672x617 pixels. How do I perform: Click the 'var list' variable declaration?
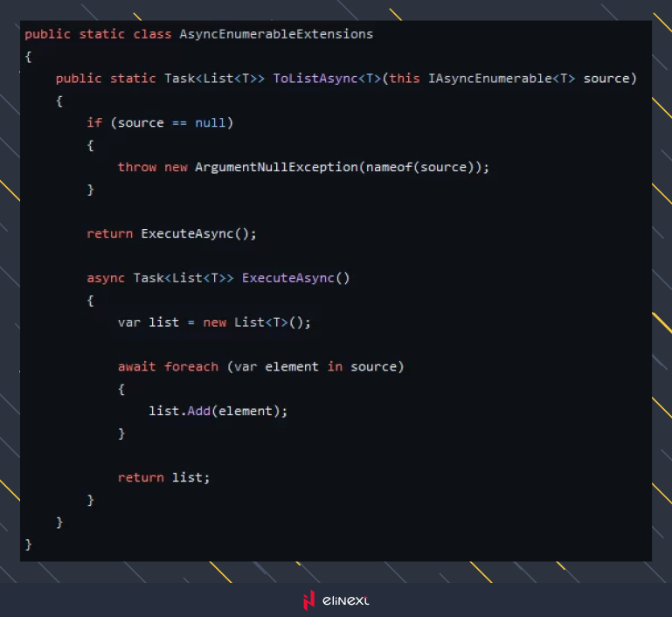149,322
